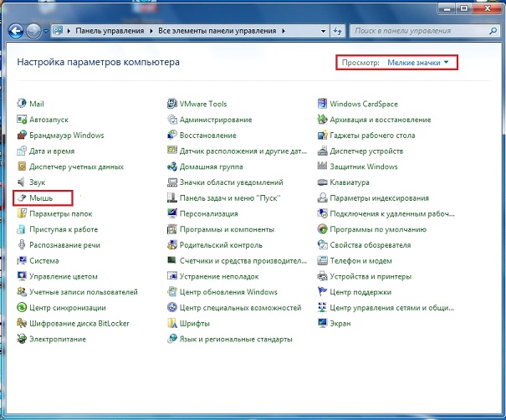Viewport: 506px width, 420px height.
Task: Refresh the control panel view
Action: tap(338, 31)
